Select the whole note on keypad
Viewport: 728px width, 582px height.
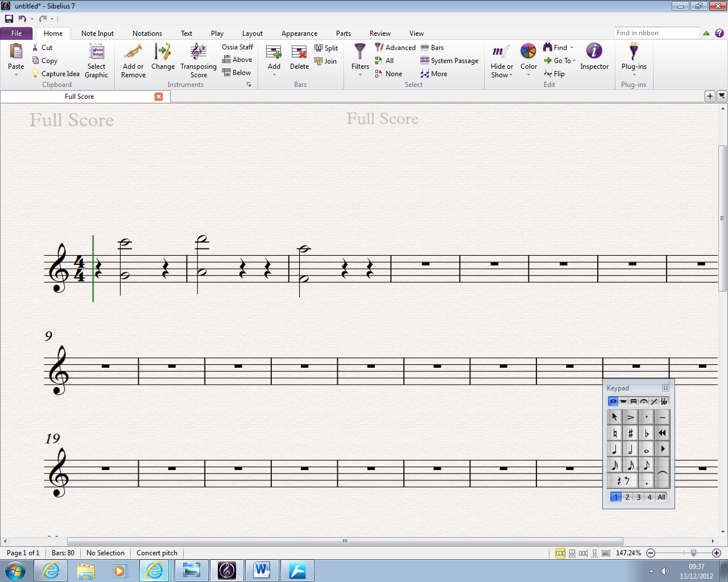(647, 450)
